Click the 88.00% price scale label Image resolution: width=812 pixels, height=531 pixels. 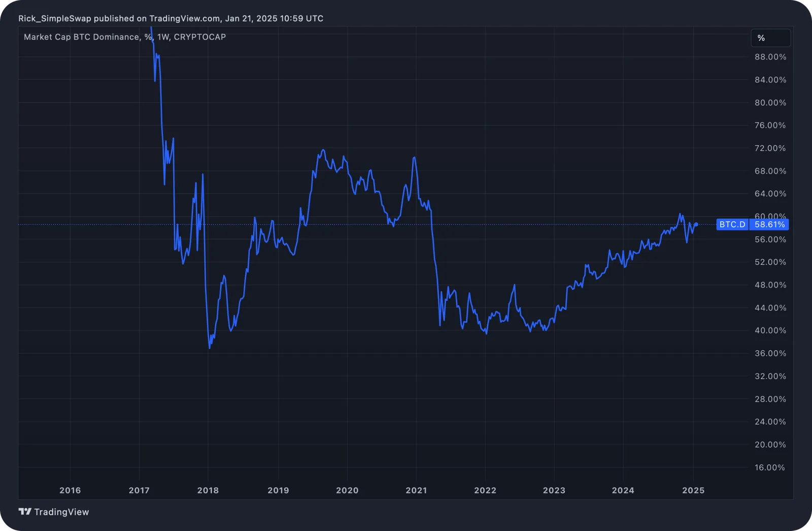770,57
